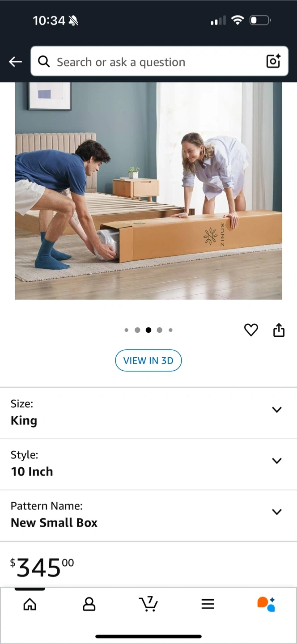Select the first image carousel dot
Screen dimensions: 297x644
(126, 330)
